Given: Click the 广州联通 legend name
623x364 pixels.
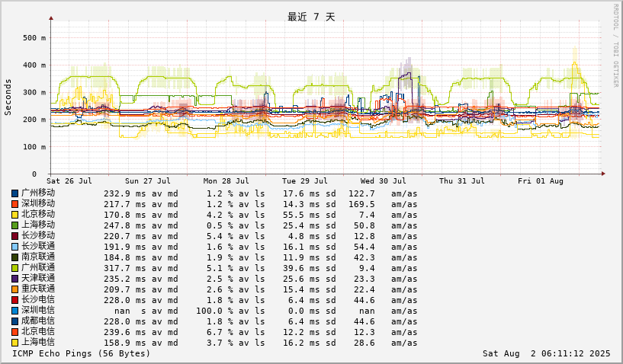Looking at the screenshot, I should (38, 268).
